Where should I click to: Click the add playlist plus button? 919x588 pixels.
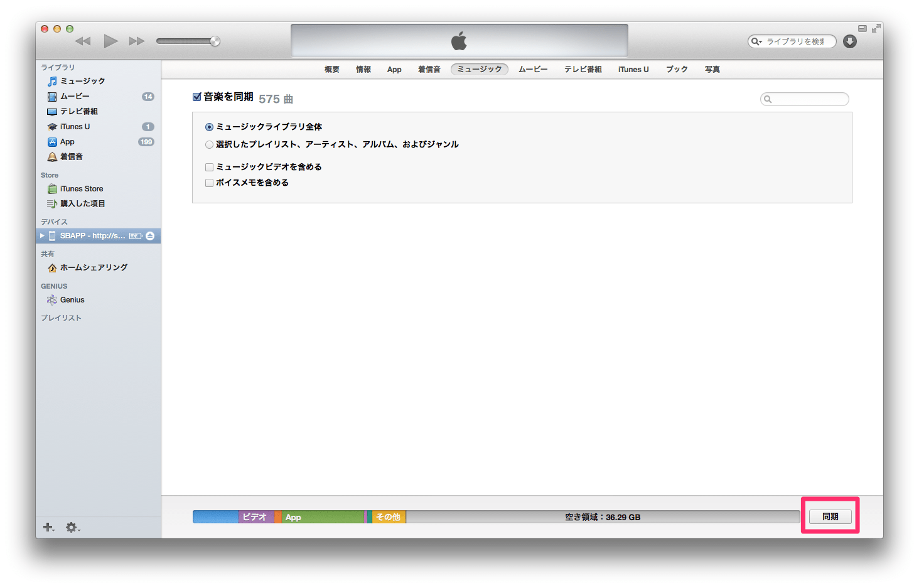[x=48, y=527]
